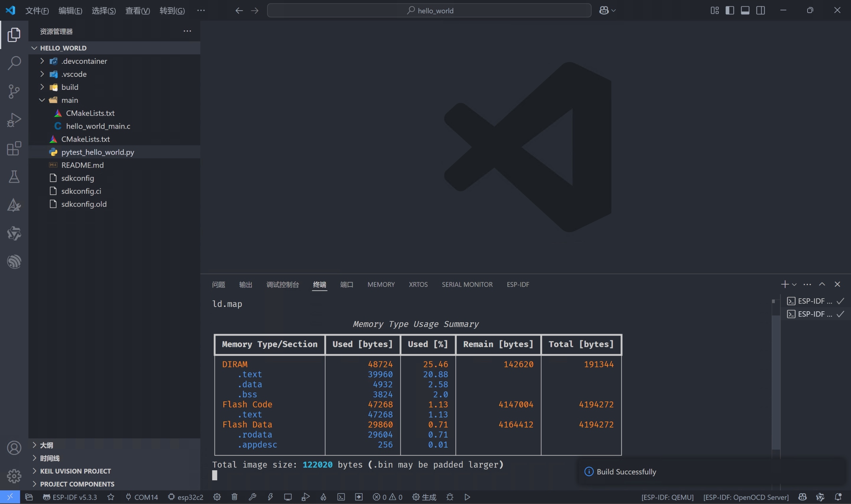Open the new terminal launch profile dropdown
This screenshot has width=851, height=504.
(794, 285)
